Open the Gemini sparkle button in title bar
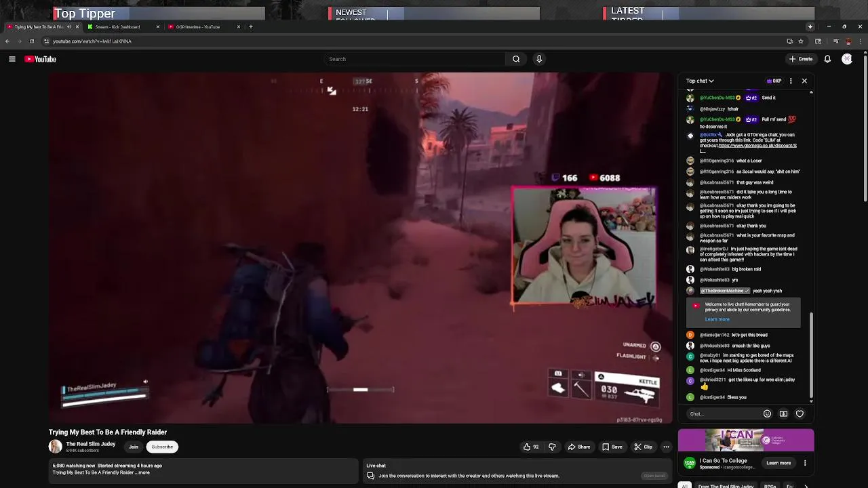The height and width of the screenshot is (488, 868). tap(810, 26)
